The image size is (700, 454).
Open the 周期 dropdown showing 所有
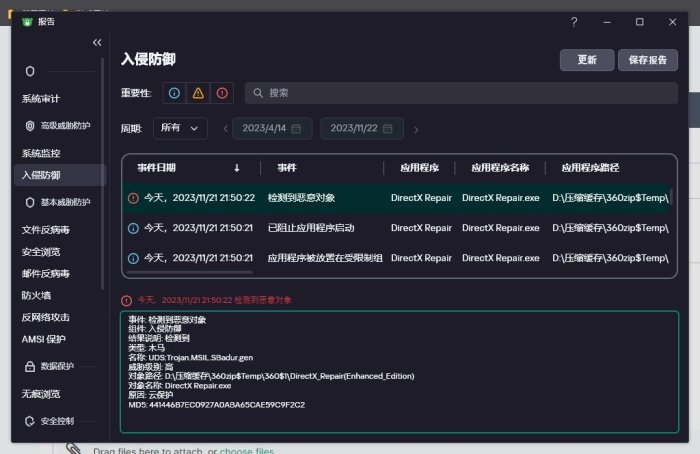point(180,128)
